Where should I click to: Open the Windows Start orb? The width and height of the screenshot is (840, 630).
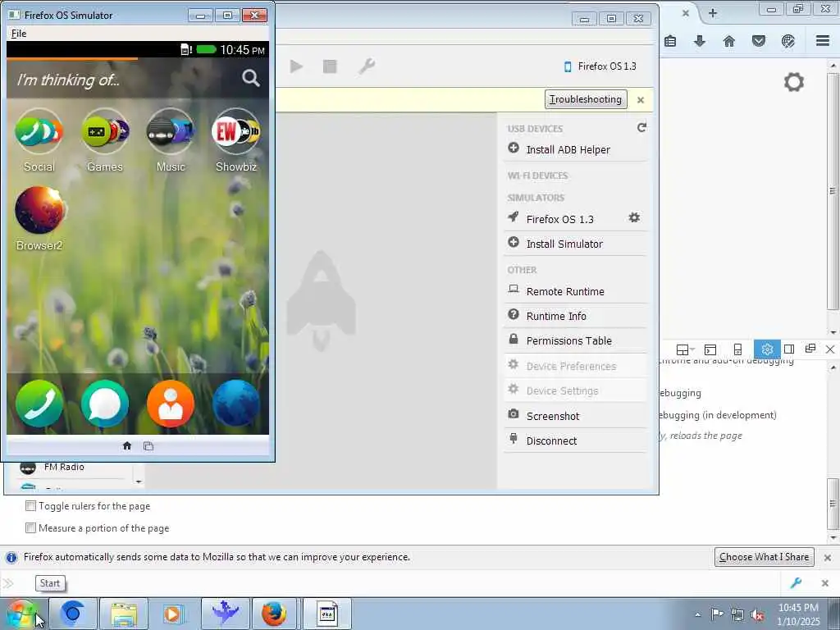click(21, 614)
